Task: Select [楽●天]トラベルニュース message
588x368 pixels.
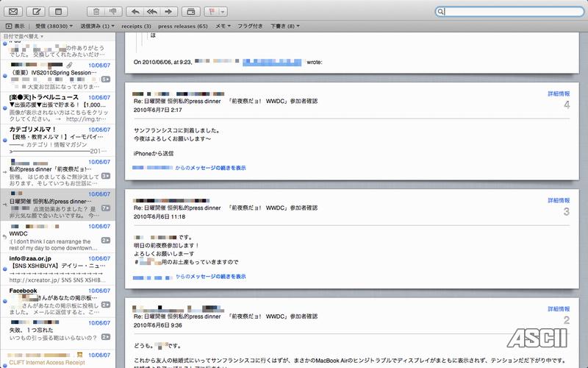Action: 58,108
